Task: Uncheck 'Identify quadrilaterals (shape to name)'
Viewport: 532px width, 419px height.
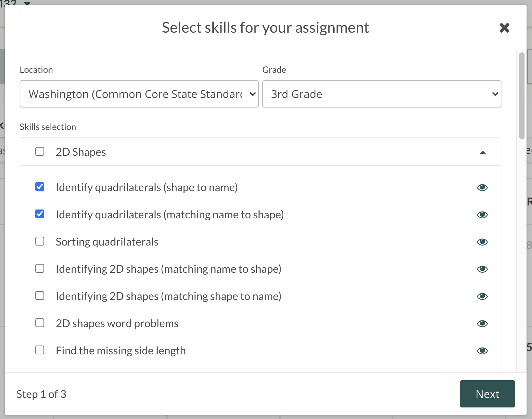Action: click(40, 187)
